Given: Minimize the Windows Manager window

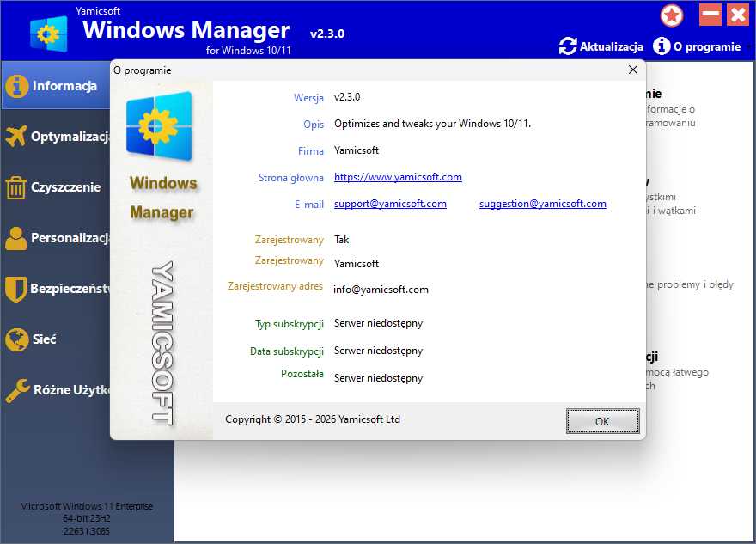Looking at the screenshot, I should pyautogui.click(x=710, y=15).
